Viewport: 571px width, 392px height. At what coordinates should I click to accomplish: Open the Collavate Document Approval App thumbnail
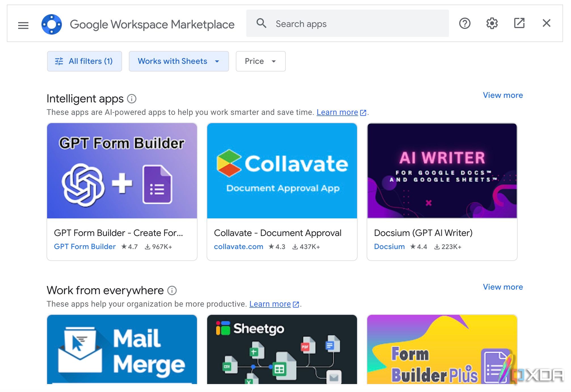pos(282,171)
